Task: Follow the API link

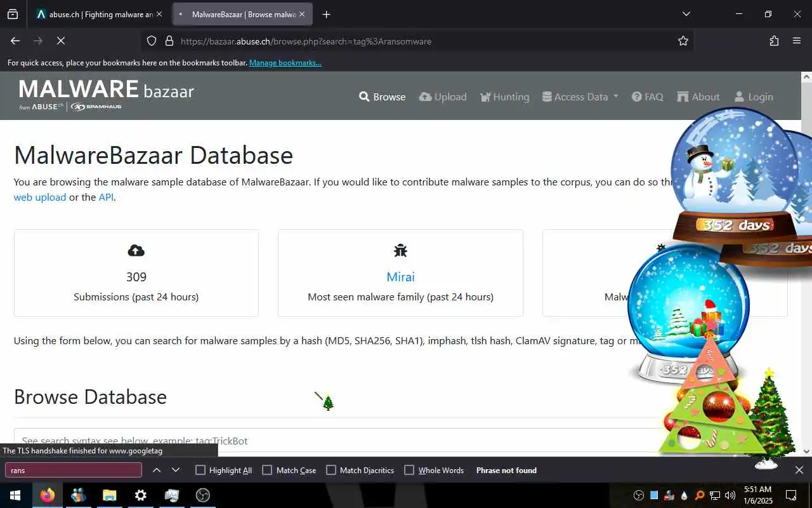Action: (x=106, y=197)
